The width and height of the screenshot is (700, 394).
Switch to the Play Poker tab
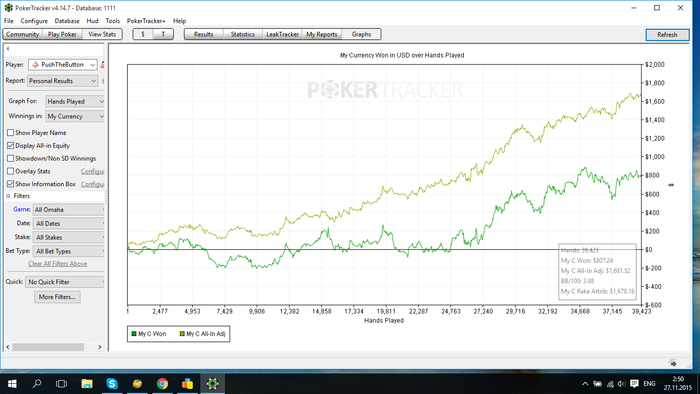tap(62, 34)
